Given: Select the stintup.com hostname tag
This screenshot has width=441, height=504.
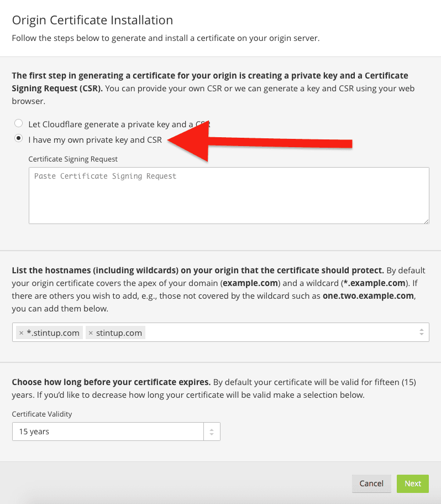Looking at the screenshot, I should coord(118,332).
